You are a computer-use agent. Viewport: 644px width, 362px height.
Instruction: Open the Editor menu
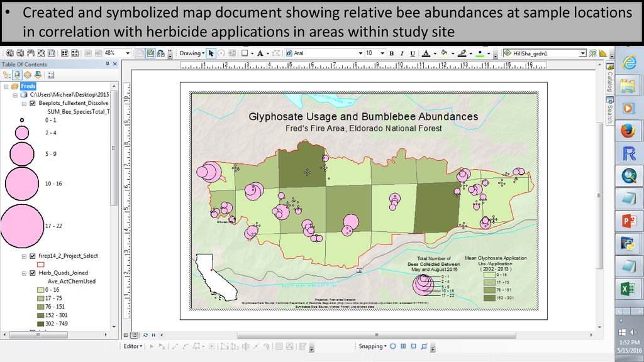(x=133, y=346)
